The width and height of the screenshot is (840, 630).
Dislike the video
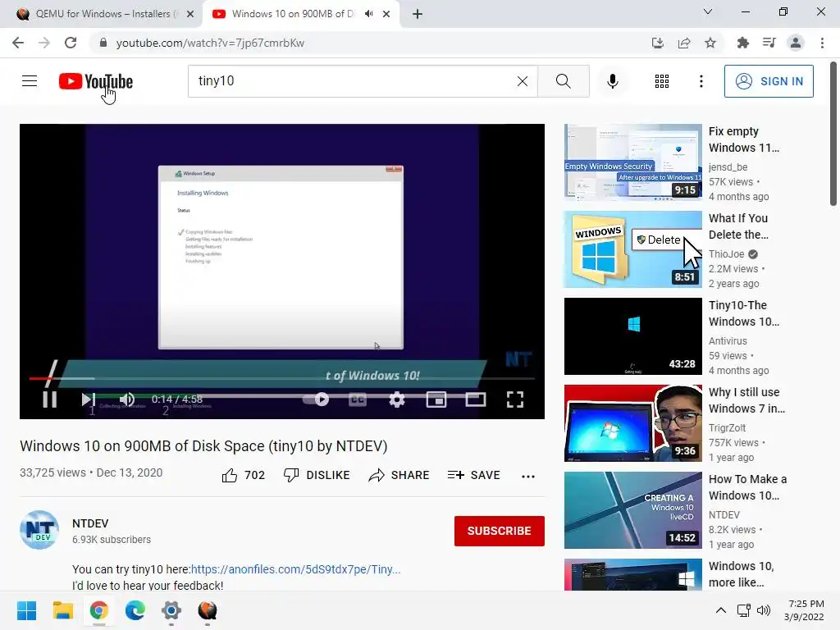317,475
